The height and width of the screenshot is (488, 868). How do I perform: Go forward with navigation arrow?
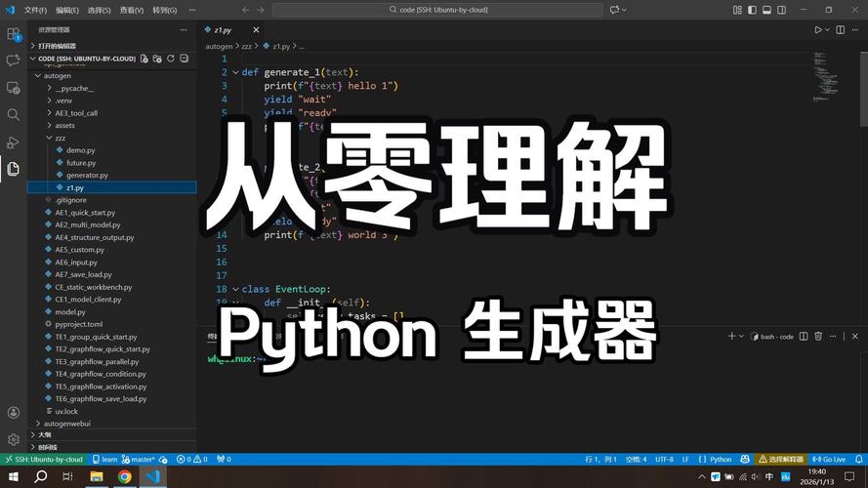pos(260,10)
